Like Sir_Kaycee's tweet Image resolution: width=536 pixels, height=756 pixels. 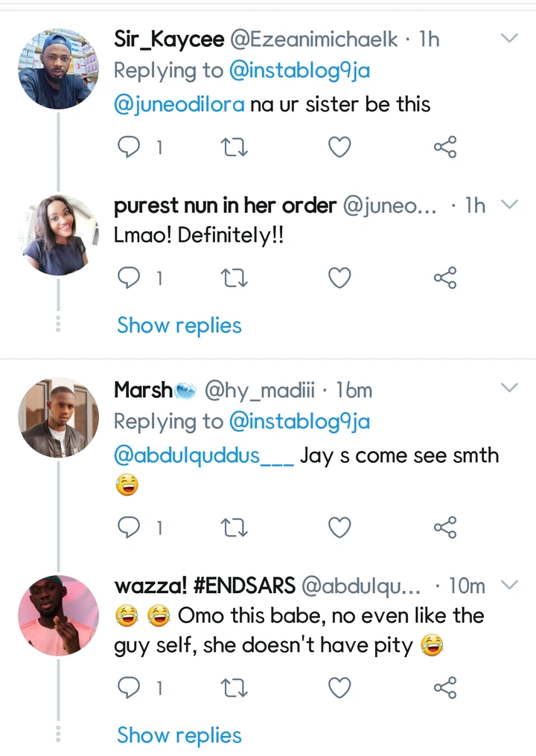point(339,148)
